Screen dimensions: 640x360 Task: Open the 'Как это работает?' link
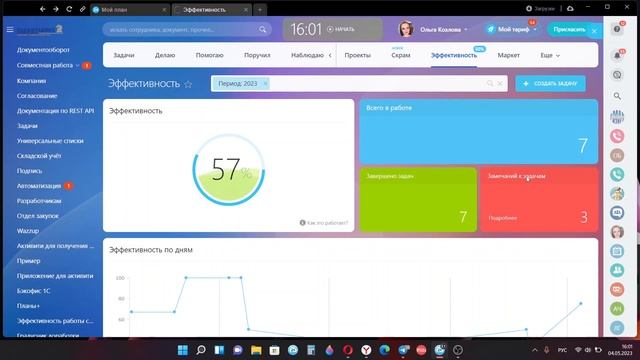pos(327,223)
